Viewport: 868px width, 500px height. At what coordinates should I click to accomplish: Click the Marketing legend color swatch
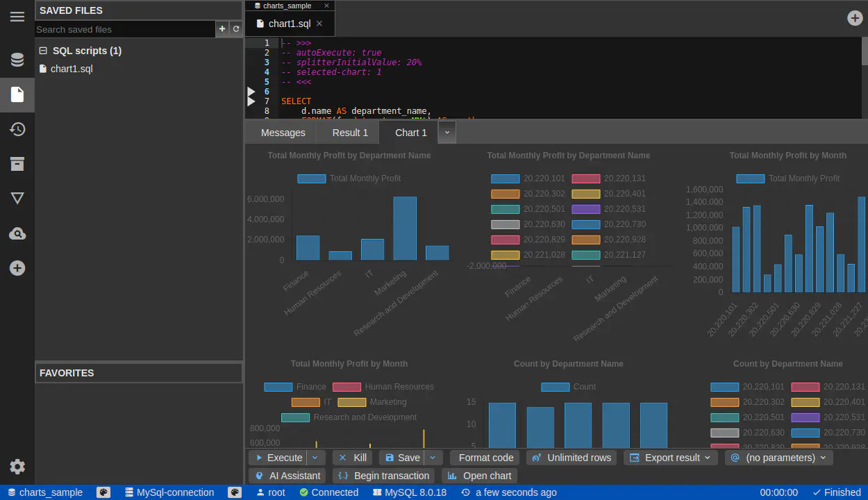(x=351, y=402)
